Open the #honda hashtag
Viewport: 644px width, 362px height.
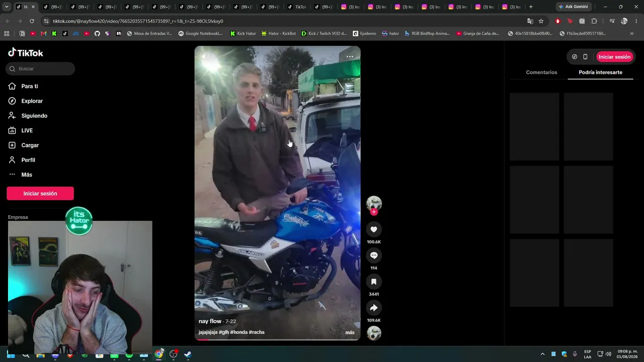tap(238, 332)
